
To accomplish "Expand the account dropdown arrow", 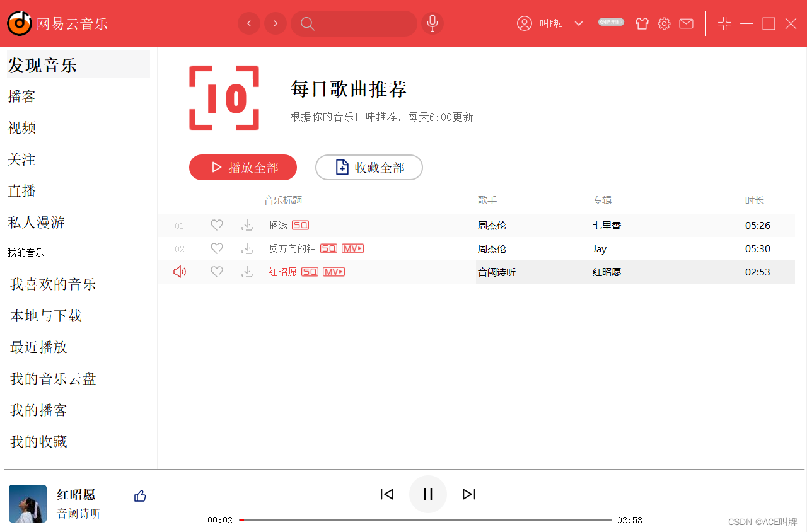I will [x=579, y=23].
